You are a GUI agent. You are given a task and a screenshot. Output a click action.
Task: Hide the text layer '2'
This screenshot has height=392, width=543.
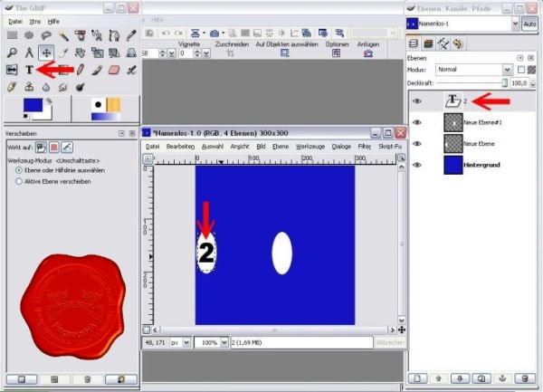(417, 101)
